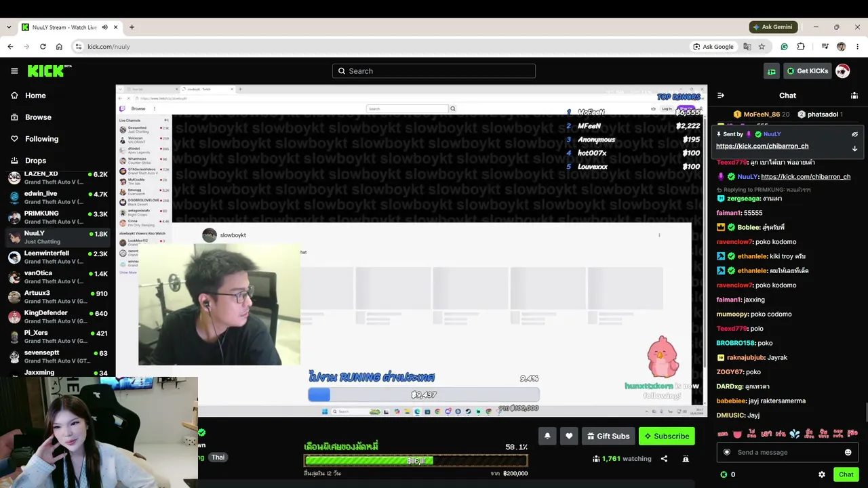Expand the pinned message down arrow
This screenshot has height=488, width=868.
[x=855, y=148]
